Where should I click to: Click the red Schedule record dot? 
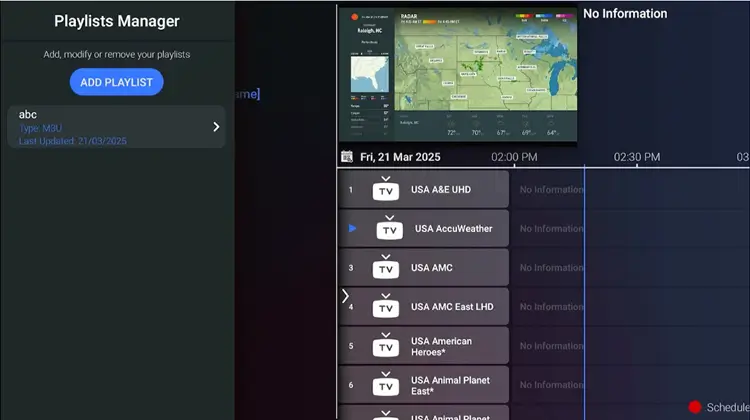pyautogui.click(x=695, y=407)
